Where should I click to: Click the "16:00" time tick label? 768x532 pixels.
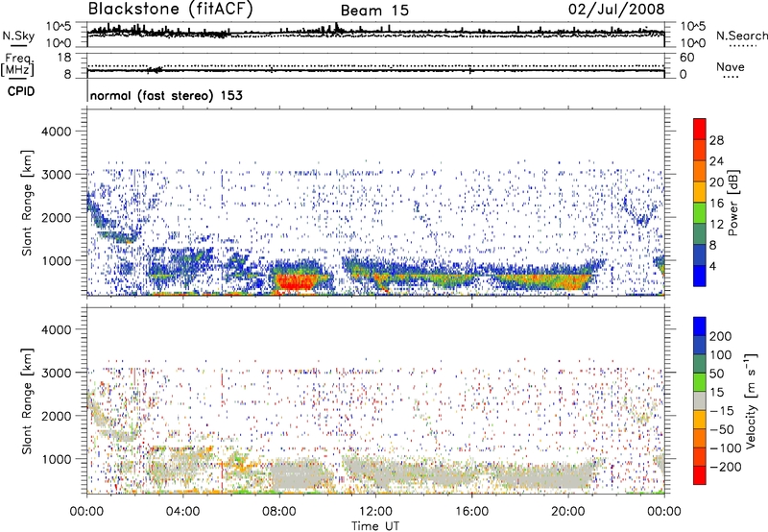coord(471,512)
